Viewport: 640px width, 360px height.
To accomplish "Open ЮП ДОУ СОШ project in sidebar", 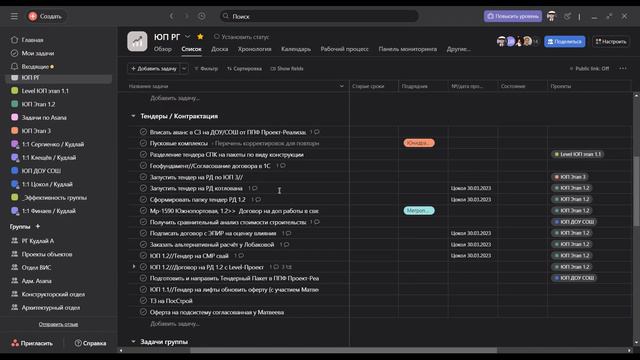I will pos(41,171).
